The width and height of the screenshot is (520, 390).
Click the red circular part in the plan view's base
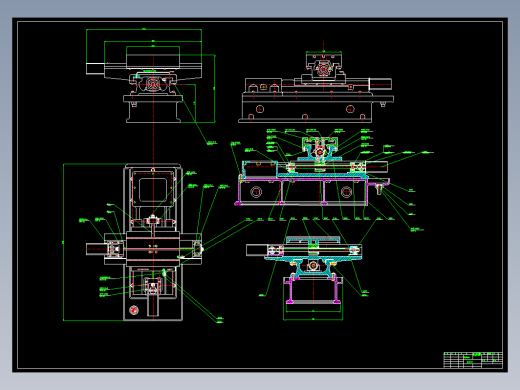point(134,310)
